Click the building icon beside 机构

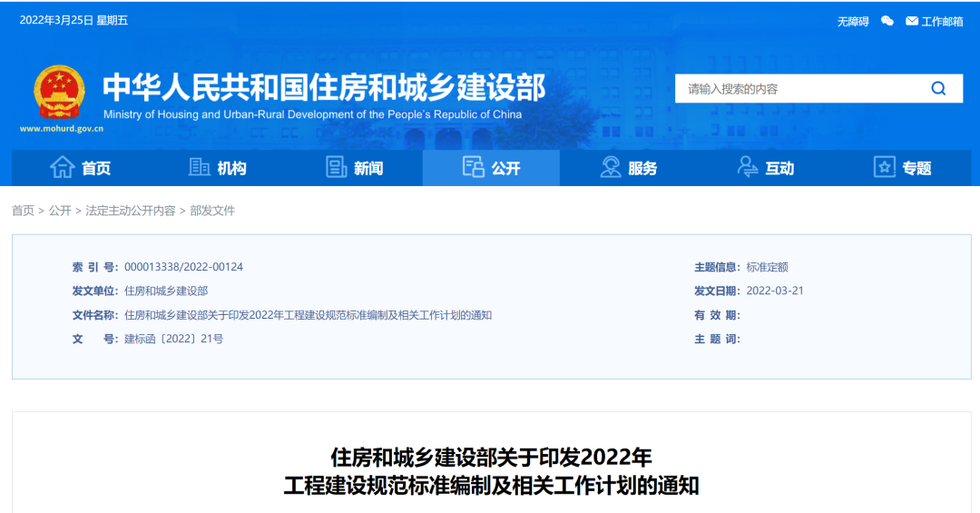click(200, 167)
